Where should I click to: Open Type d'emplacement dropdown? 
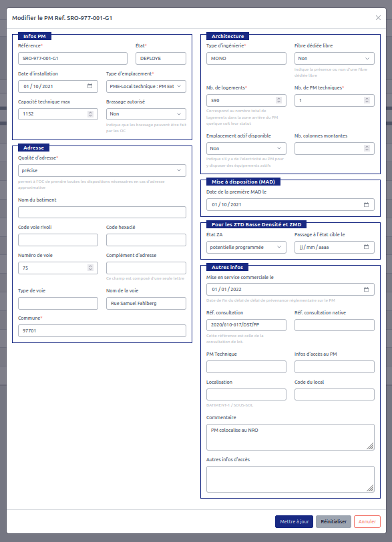146,86
